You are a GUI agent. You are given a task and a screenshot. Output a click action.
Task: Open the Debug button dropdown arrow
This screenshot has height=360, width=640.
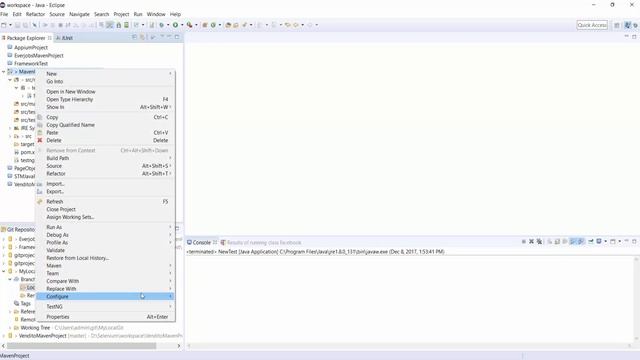168,25
